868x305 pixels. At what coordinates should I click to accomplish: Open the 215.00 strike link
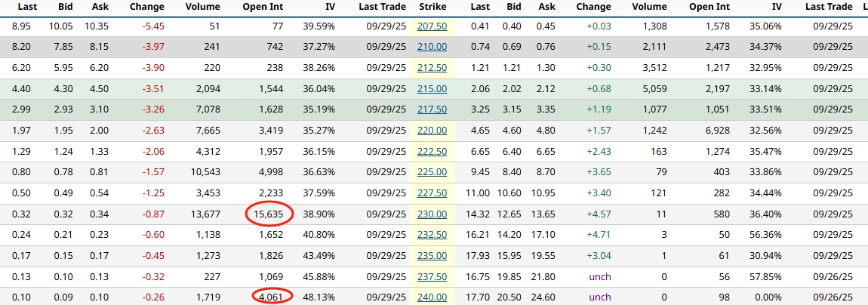(432, 89)
